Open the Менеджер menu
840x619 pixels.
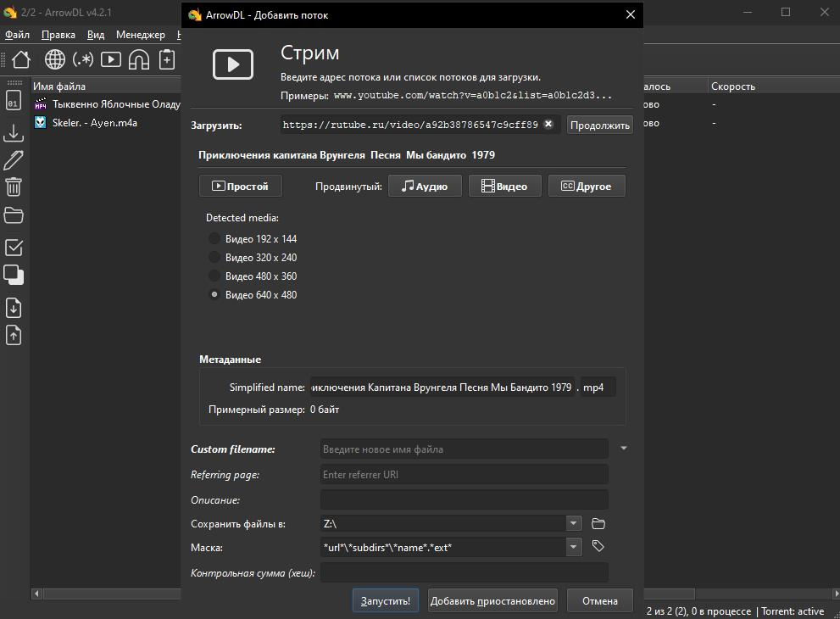click(x=141, y=35)
